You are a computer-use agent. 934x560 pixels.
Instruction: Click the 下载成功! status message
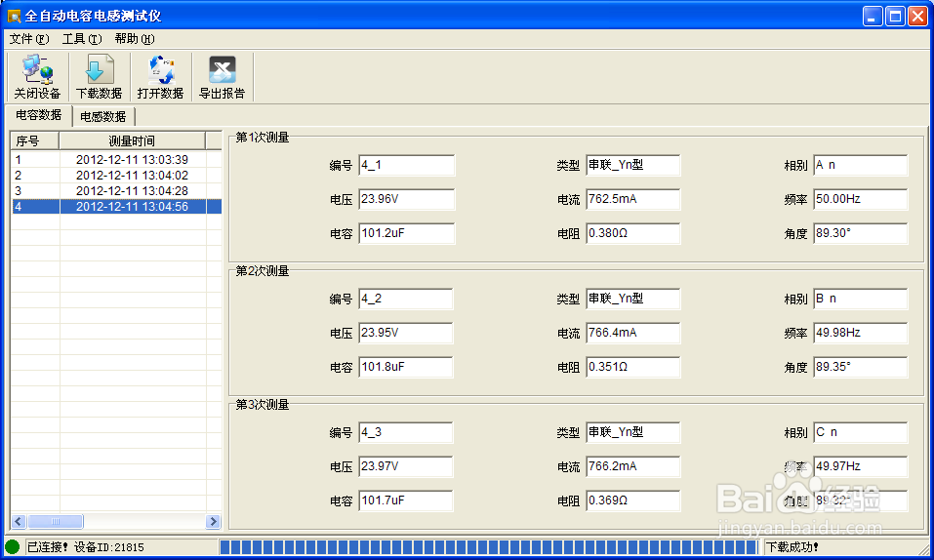pyautogui.click(x=792, y=547)
